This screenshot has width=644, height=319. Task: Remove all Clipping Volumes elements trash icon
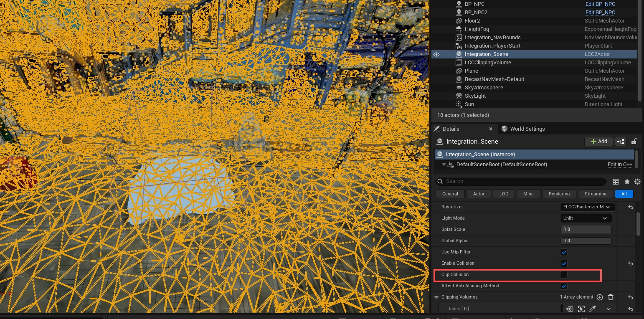point(611,297)
